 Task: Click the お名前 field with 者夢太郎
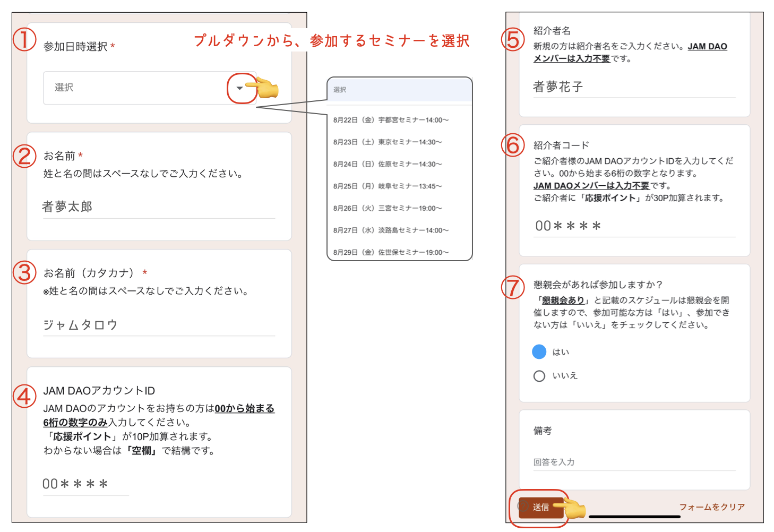(158, 207)
